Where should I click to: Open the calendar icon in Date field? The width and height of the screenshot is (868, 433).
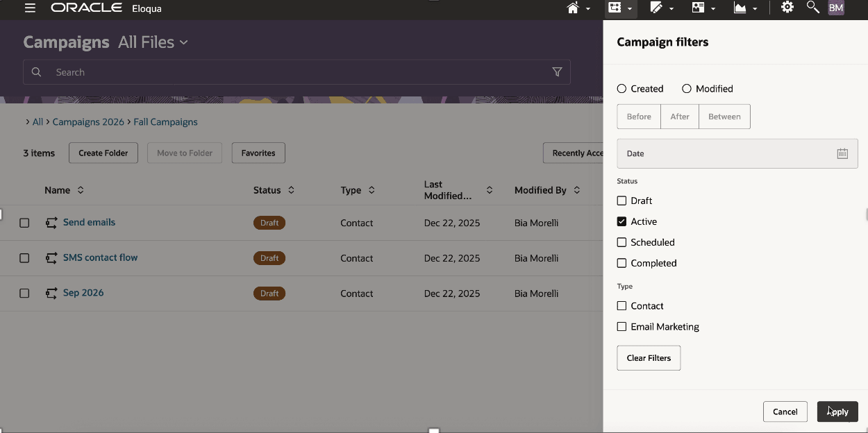point(842,153)
